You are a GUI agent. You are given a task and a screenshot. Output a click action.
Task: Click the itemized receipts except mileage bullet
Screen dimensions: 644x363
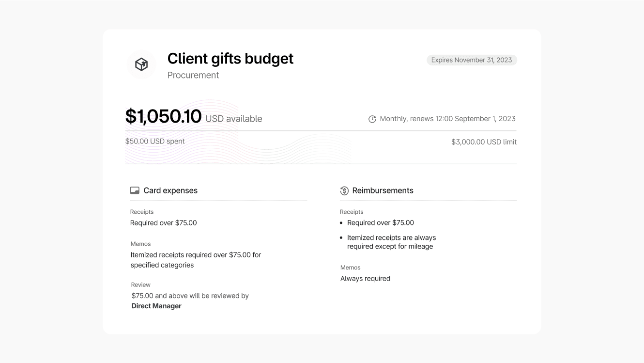click(x=391, y=242)
